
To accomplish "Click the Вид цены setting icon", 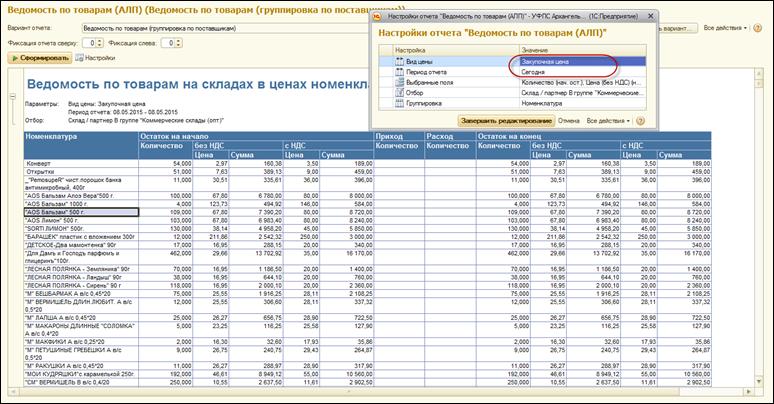I will click(x=399, y=62).
